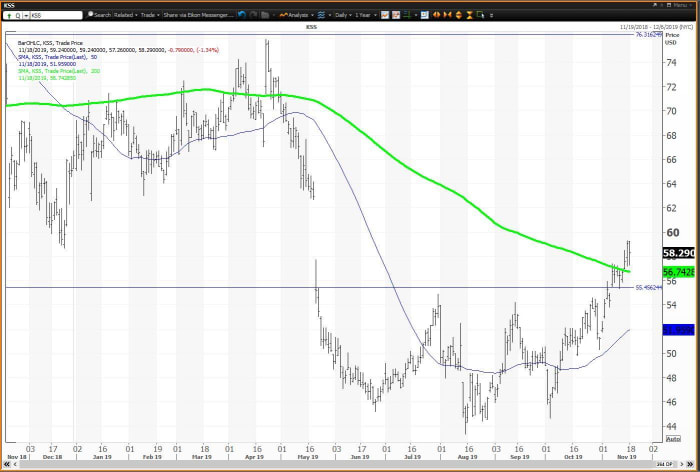Open the Menu in the title bar
This screenshot has height=472, width=700.
(x=682, y=4)
